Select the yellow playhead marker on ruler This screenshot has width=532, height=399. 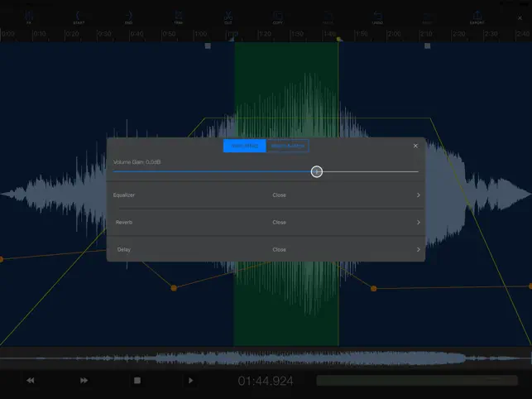(x=338, y=40)
